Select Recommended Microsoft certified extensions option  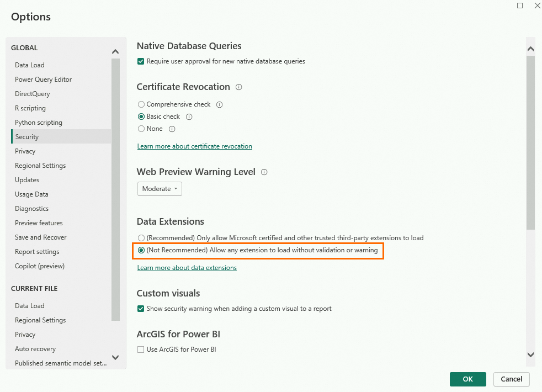tap(141, 238)
